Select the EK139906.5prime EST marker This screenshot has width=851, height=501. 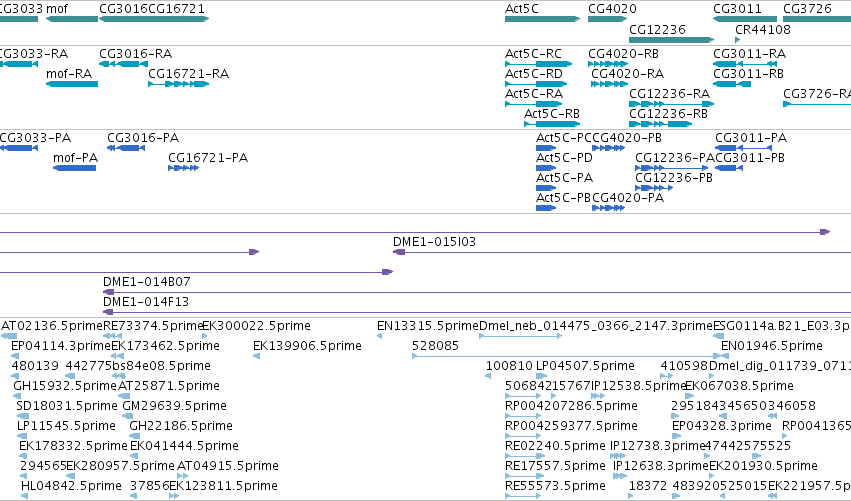[256, 356]
